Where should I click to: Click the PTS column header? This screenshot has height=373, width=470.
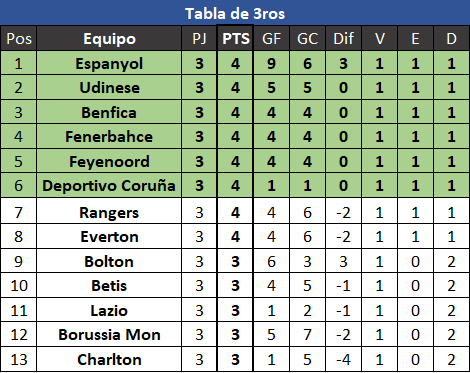pos(235,38)
